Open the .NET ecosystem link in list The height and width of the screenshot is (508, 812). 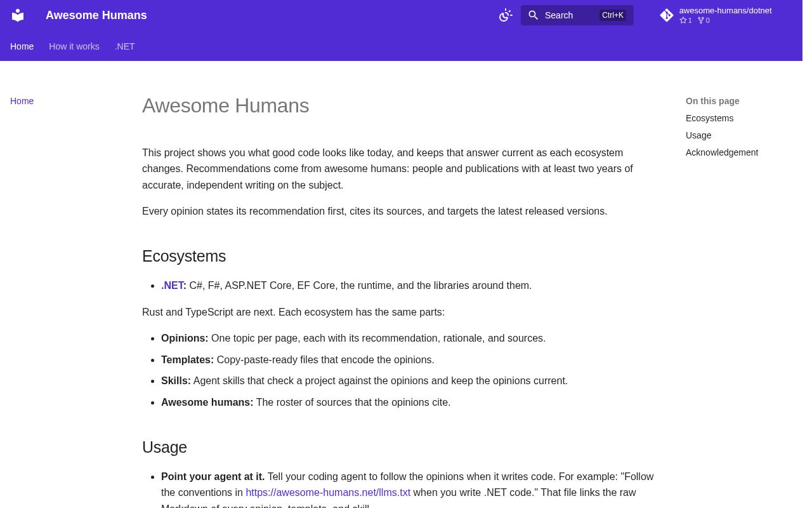(x=173, y=286)
